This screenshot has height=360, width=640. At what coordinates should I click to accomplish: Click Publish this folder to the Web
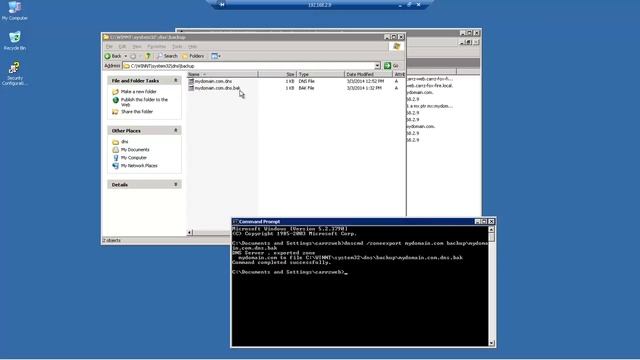(144, 102)
